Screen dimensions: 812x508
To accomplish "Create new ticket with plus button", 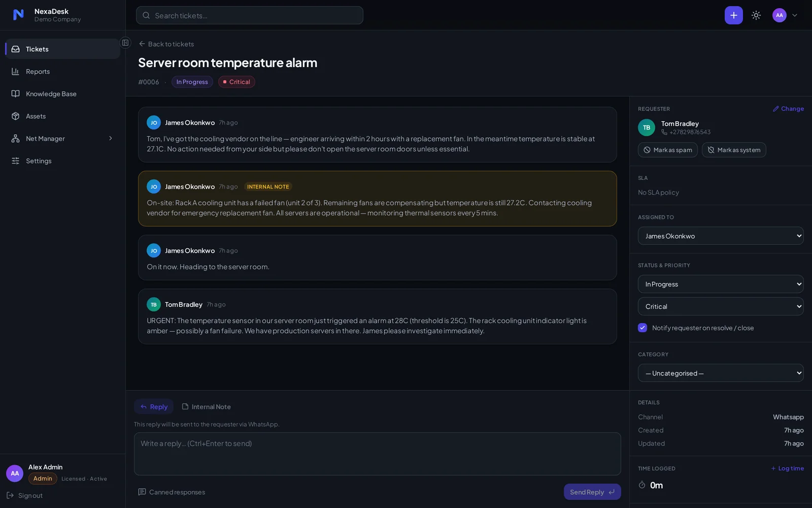I will click(x=733, y=15).
